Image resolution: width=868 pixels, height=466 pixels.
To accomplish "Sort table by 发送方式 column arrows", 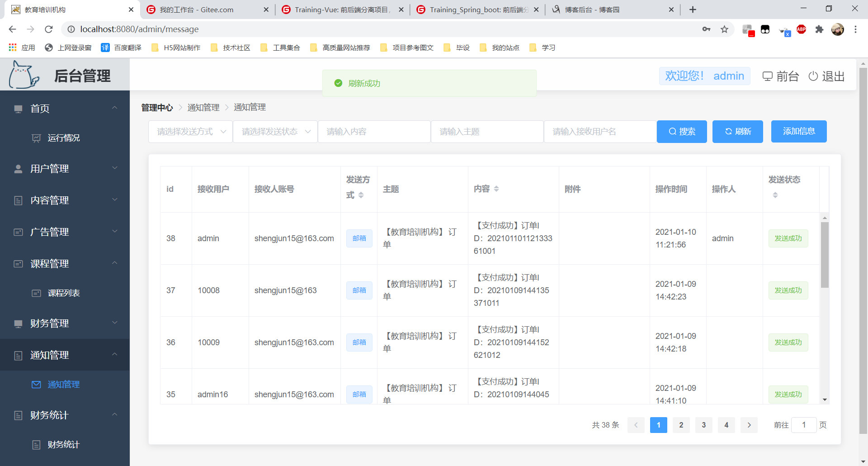I will coord(361,195).
